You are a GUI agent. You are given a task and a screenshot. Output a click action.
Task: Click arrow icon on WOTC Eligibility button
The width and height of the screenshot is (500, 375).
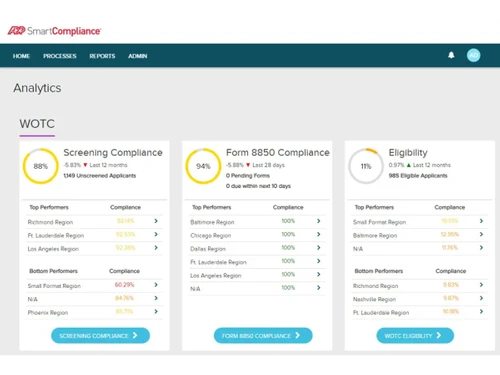click(x=439, y=335)
